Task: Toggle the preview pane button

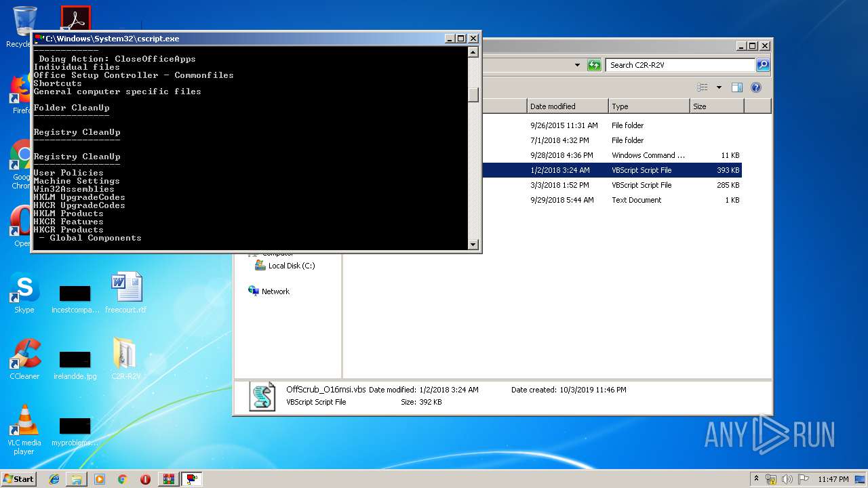Action: pyautogui.click(x=737, y=87)
